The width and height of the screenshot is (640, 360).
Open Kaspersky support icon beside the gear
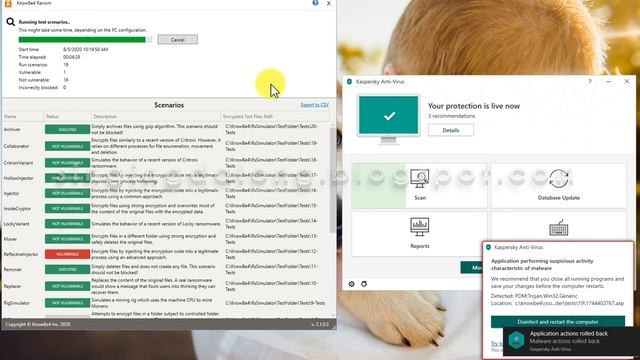coord(364,284)
